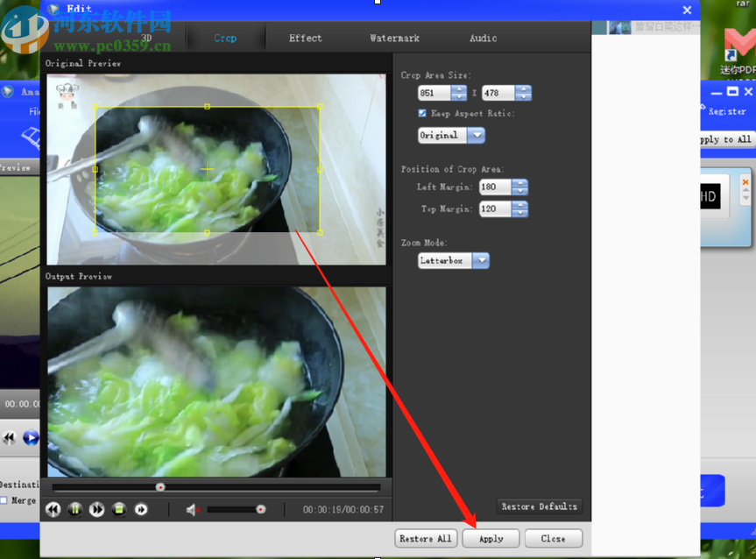Click the rewind icon in playback controls
The image size is (756, 559).
pyautogui.click(x=53, y=509)
